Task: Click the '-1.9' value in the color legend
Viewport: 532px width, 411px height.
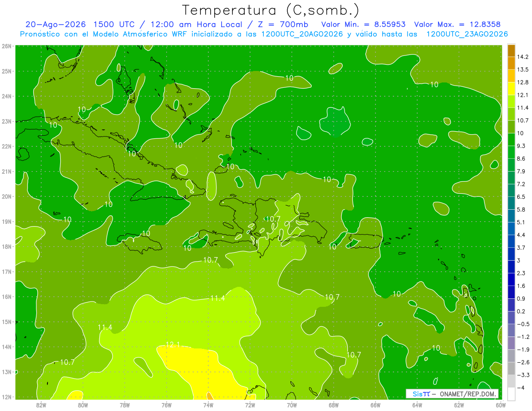Action: tap(523, 349)
